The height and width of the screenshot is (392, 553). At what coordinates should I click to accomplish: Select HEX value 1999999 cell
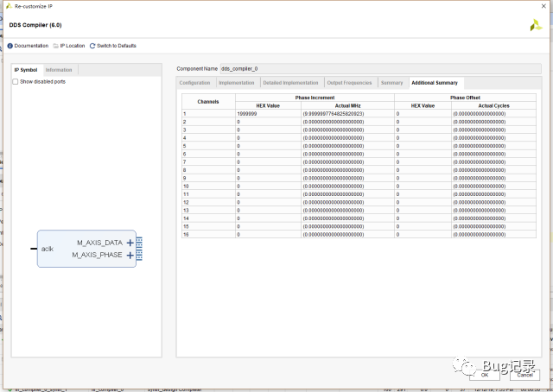coord(268,114)
